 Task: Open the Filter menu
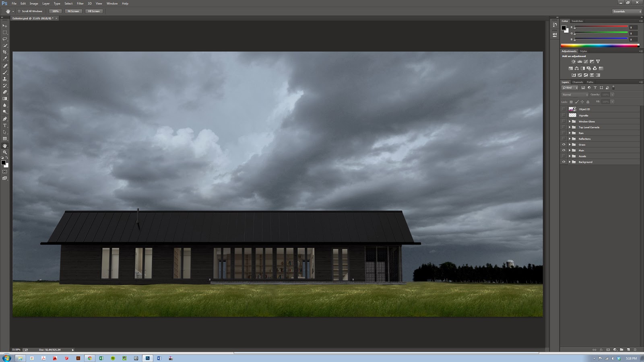click(80, 3)
